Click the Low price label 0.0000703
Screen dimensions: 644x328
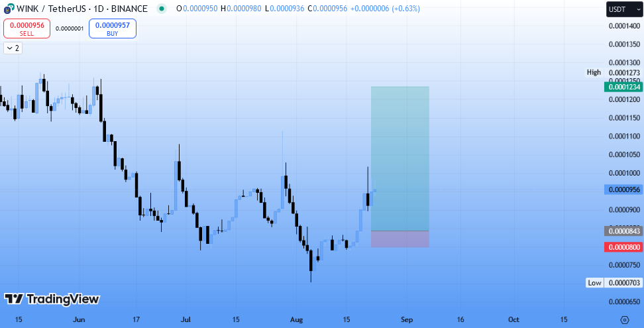pyautogui.click(x=624, y=282)
